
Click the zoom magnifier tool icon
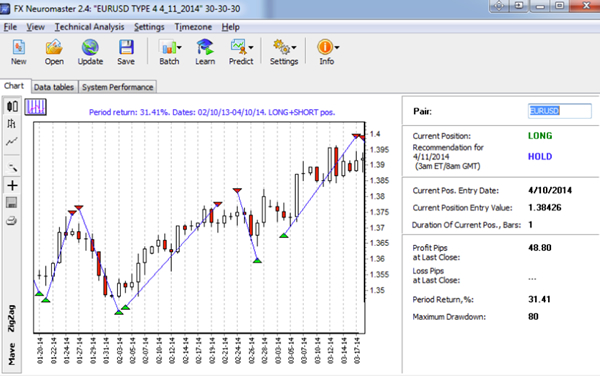click(x=12, y=167)
